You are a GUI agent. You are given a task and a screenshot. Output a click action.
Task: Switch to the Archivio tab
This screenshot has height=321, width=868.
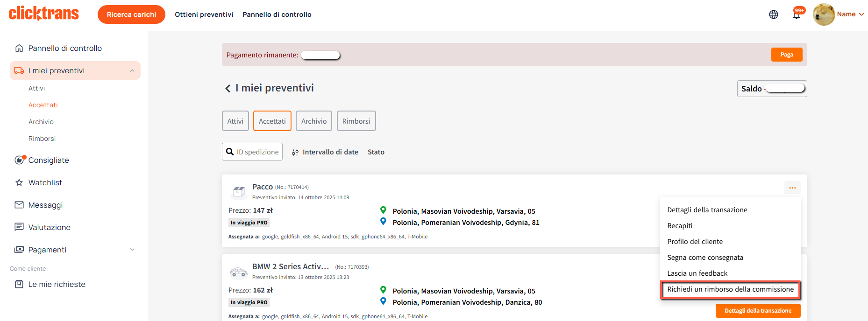click(x=313, y=121)
